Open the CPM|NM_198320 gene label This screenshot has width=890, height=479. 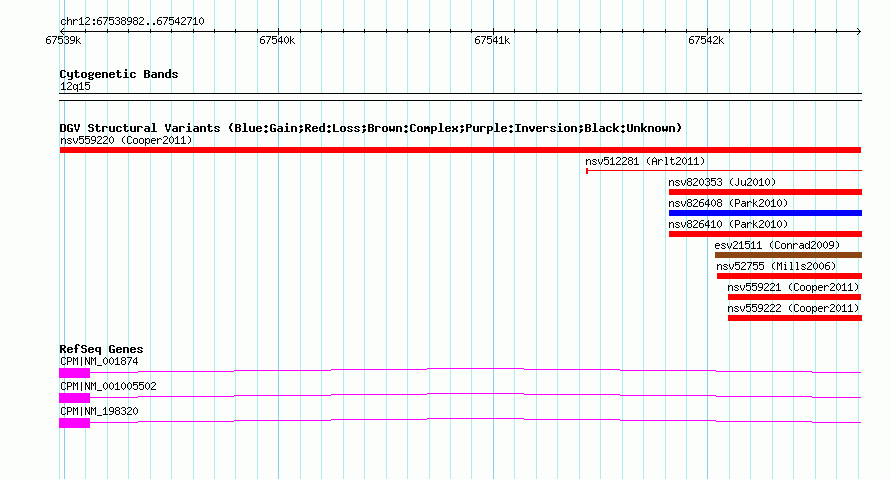coord(99,411)
